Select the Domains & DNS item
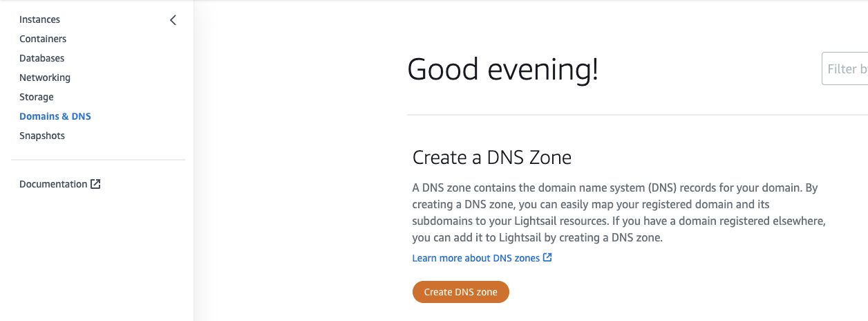The width and height of the screenshot is (868, 321). 55,116
